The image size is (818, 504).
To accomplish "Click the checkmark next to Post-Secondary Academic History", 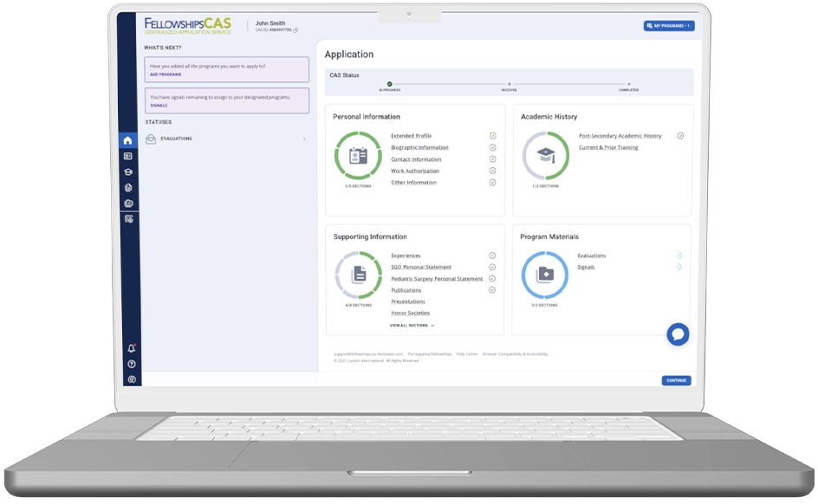I will pos(680,136).
